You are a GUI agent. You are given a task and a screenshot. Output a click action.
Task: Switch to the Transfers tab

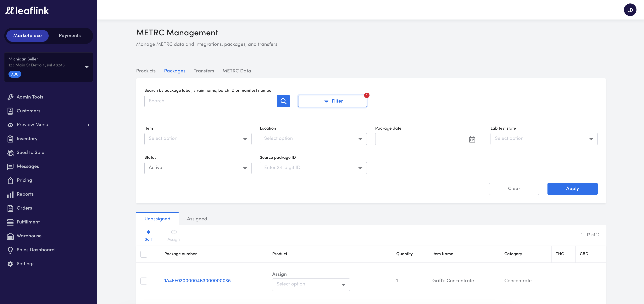[204, 71]
